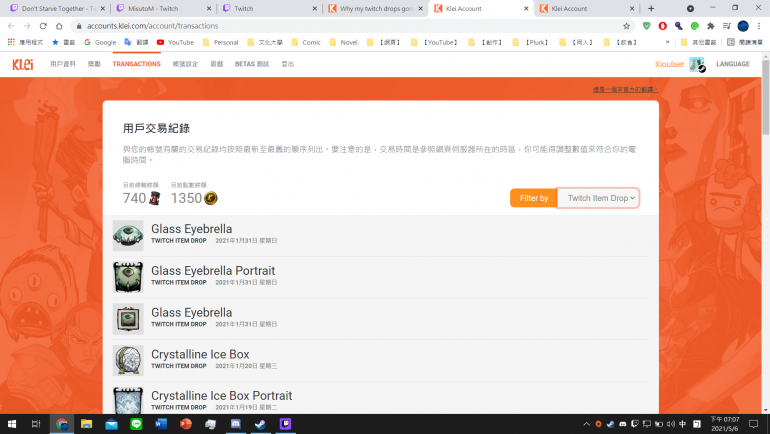Click the Klei logo in header
The height and width of the screenshot is (434, 770).
tap(23, 64)
